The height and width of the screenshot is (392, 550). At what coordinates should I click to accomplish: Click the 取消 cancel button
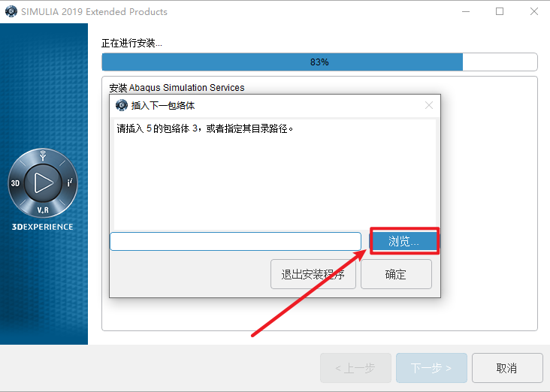507,368
